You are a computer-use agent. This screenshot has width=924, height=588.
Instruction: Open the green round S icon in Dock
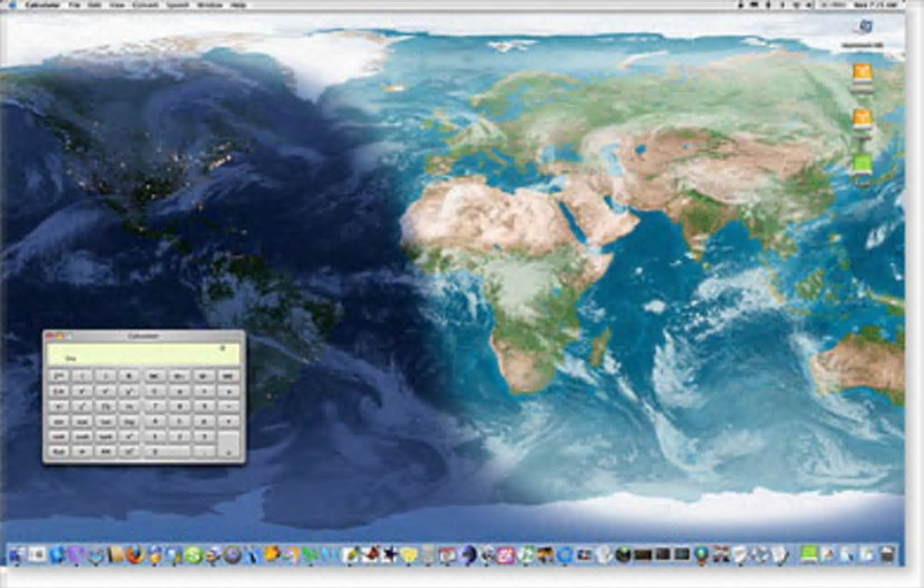tap(193, 554)
